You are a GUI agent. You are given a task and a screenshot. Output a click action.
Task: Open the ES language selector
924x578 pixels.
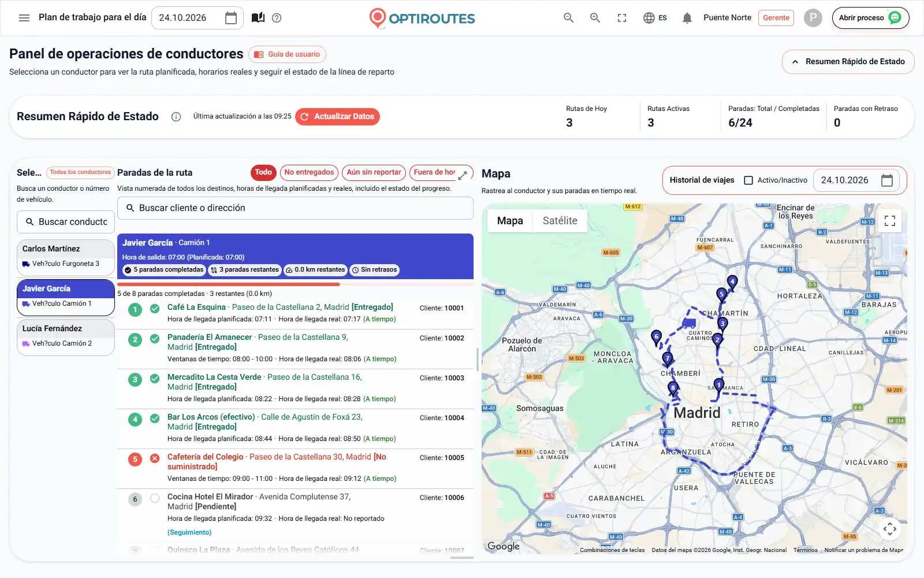click(655, 18)
